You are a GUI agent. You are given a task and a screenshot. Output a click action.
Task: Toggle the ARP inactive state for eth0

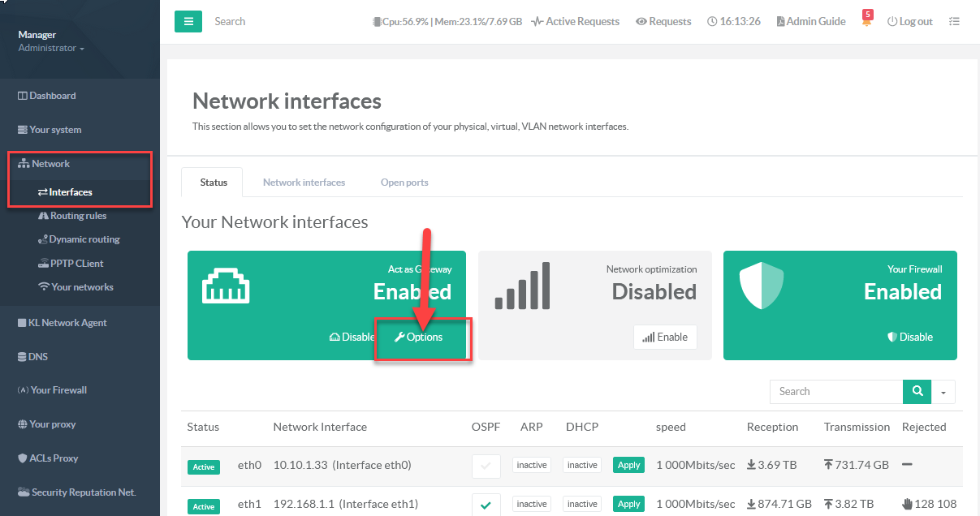click(532, 466)
